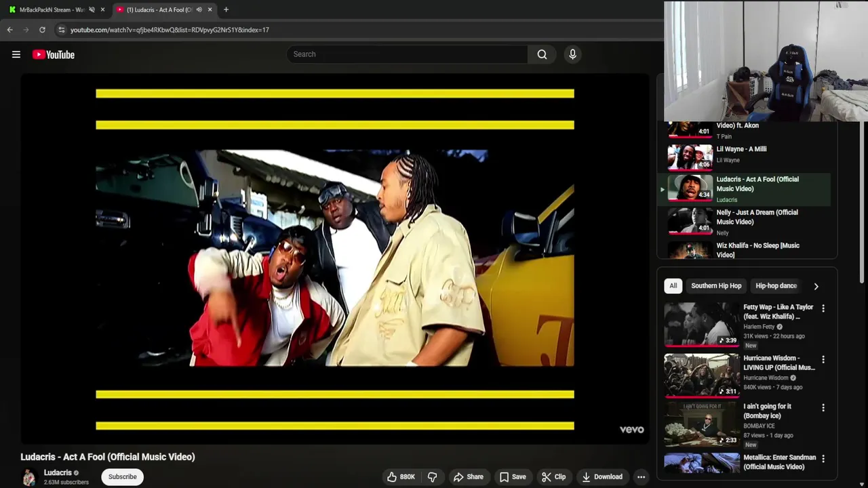Focus the YouTube search field
This screenshot has width=868, height=488.
pos(407,54)
